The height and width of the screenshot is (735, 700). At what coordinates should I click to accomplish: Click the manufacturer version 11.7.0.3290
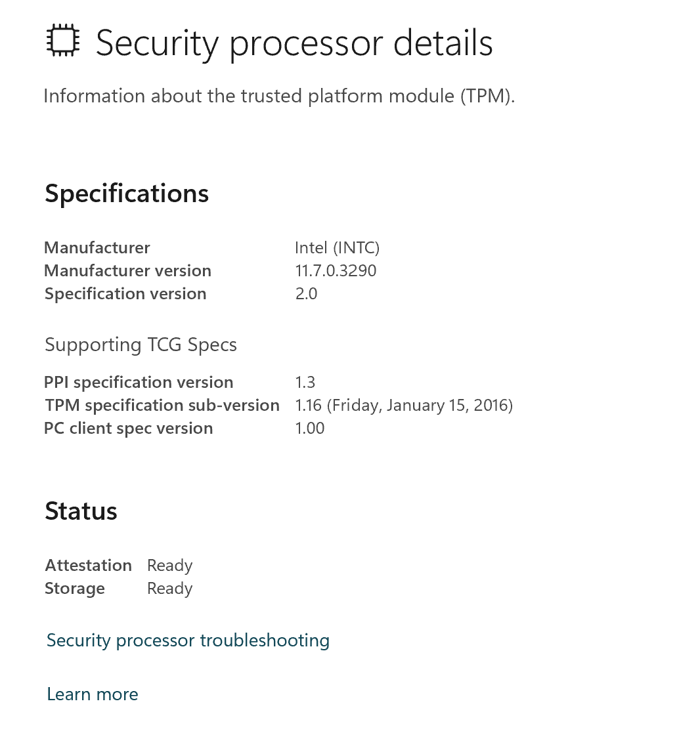[336, 270]
